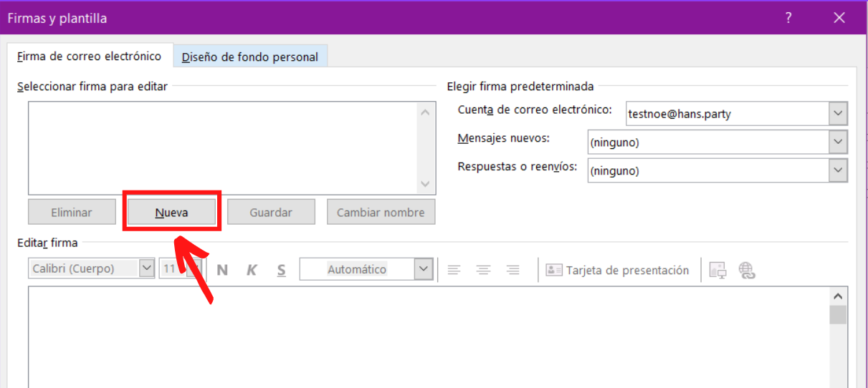Open the Calibri (Cuerpo) font dropdown
The height and width of the screenshot is (388, 868).
click(147, 269)
